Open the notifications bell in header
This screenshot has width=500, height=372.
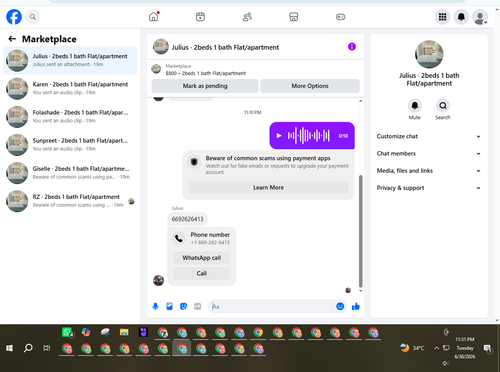(x=461, y=17)
